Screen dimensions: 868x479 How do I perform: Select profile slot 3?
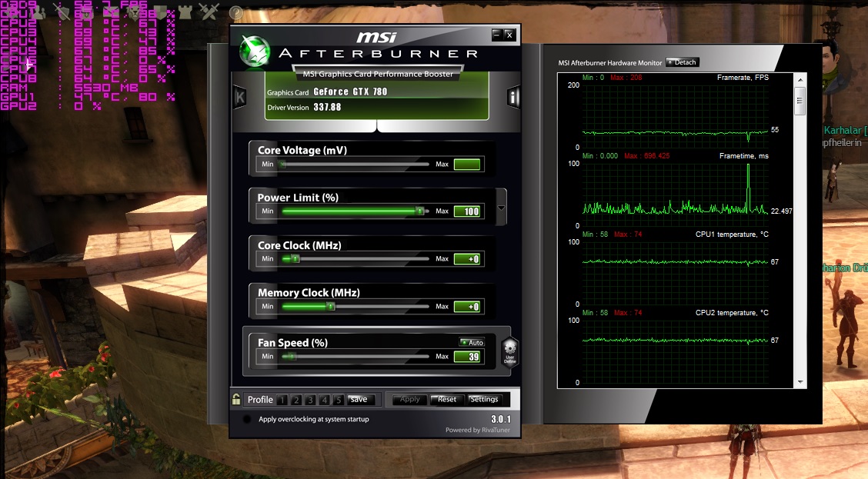pyautogui.click(x=311, y=400)
